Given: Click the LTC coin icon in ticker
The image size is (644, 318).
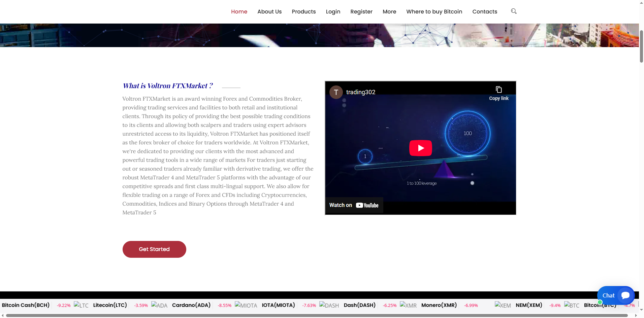Looking at the screenshot, I should (x=81, y=305).
